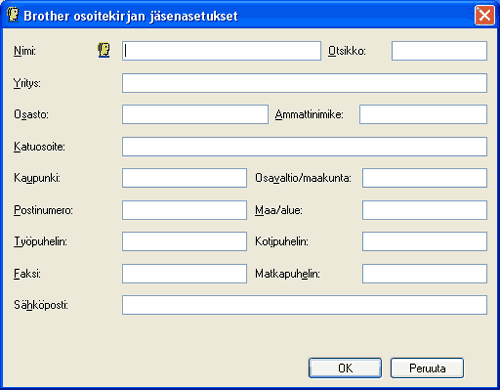Select the Maa/alue input field
This screenshot has height=390, width=500.
coord(424,210)
